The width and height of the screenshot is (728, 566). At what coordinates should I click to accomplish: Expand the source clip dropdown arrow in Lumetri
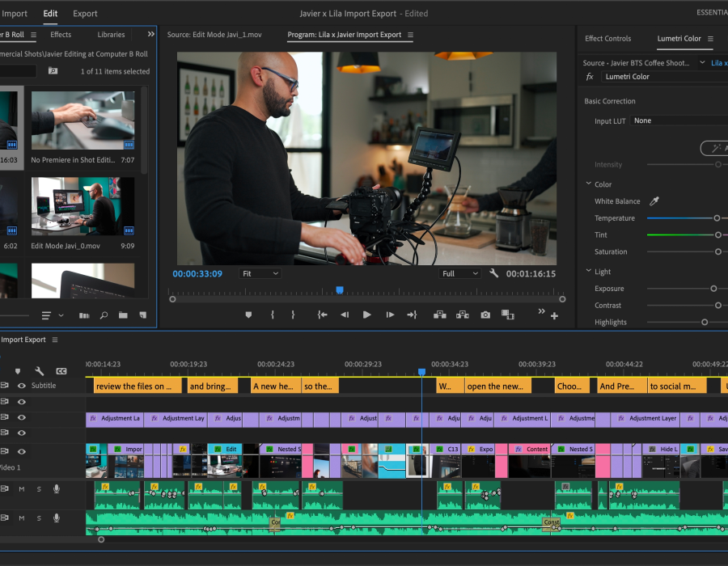(702, 62)
